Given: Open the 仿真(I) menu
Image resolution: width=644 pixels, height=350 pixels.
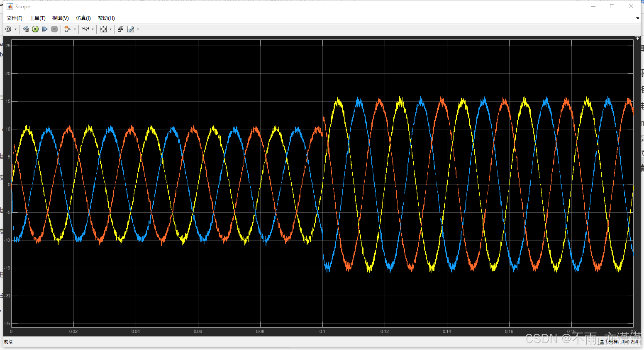Looking at the screenshot, I should (x=83, y=18).
